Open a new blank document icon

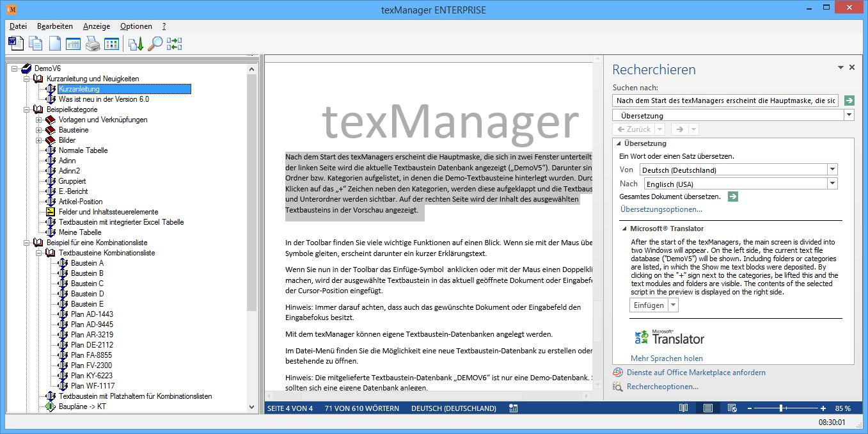click(55, 44)
